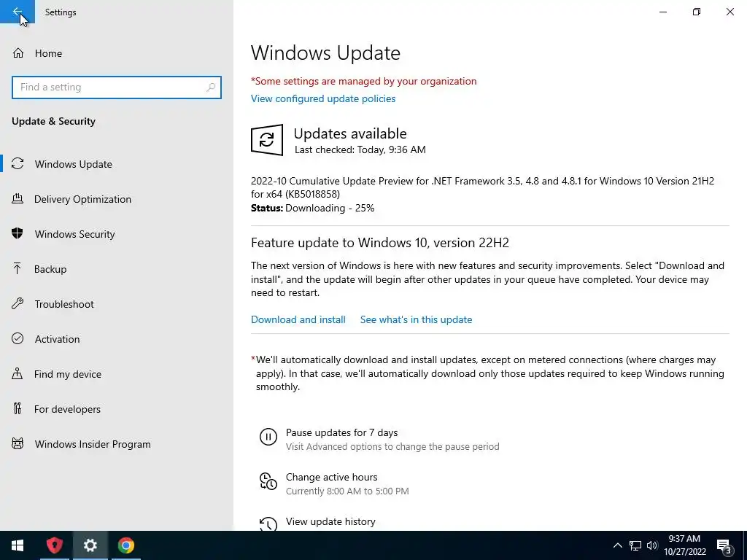This screenshot has height=560, width=747.
Task: Click the search magnifier in Find a setting
Action: coord(211,87)
